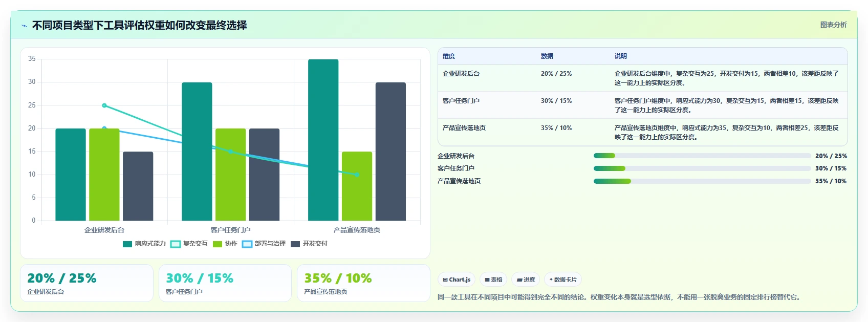Click the 响应式能力 bar for 客户任务门户
Viewport: 868px width, 322px height.
click(197, 152)
